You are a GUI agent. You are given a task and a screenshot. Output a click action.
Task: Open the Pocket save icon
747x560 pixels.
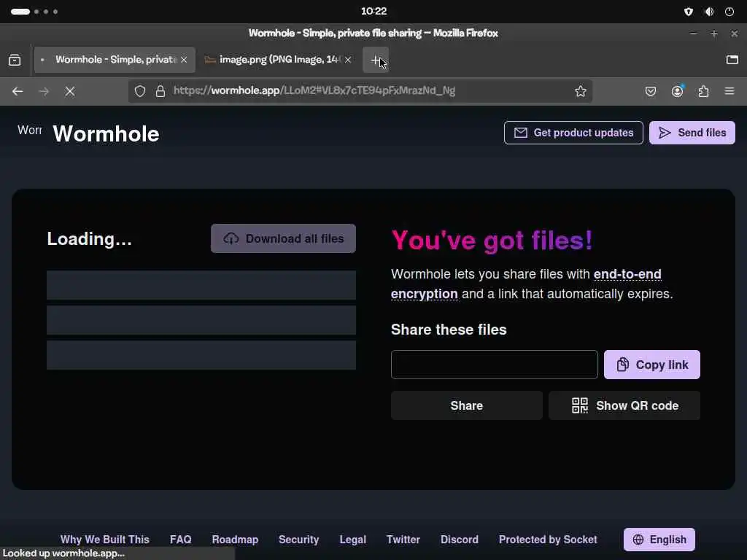(651, 91)
